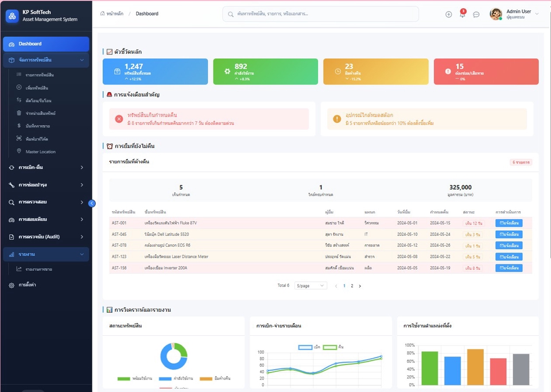Click the quick-add plus circle icon
This screenshot has width=551, height=392.
448,14
